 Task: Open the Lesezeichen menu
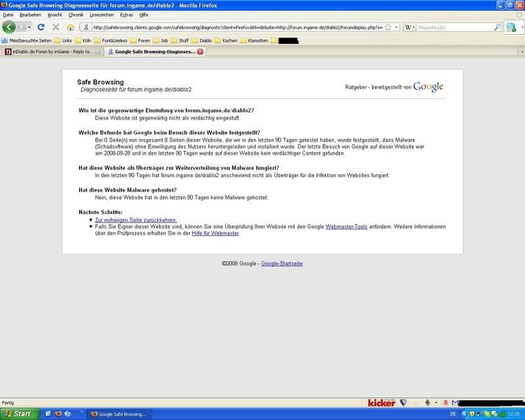[102, 14]
